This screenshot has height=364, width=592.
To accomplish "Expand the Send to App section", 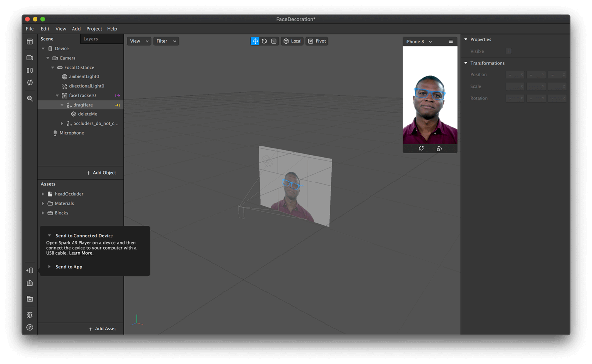I will click(x=49, y=267).
